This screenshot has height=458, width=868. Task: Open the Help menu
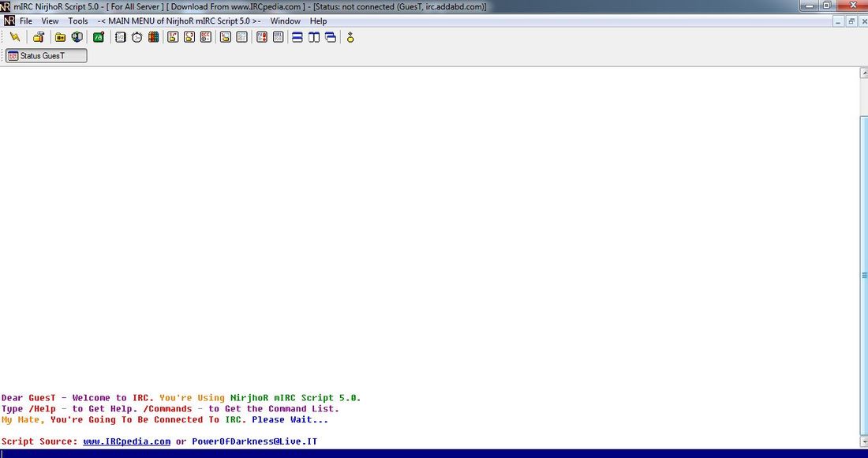tap(318, 21)
